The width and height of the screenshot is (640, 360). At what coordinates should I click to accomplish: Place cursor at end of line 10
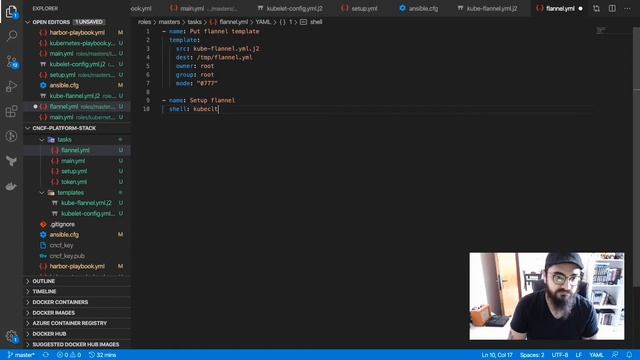click(x=219, y=109)
